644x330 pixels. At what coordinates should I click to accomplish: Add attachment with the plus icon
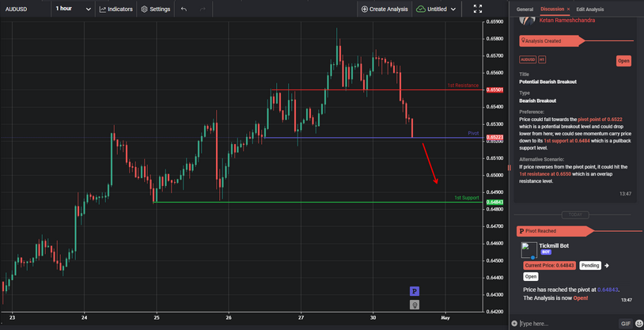(514, 324)
